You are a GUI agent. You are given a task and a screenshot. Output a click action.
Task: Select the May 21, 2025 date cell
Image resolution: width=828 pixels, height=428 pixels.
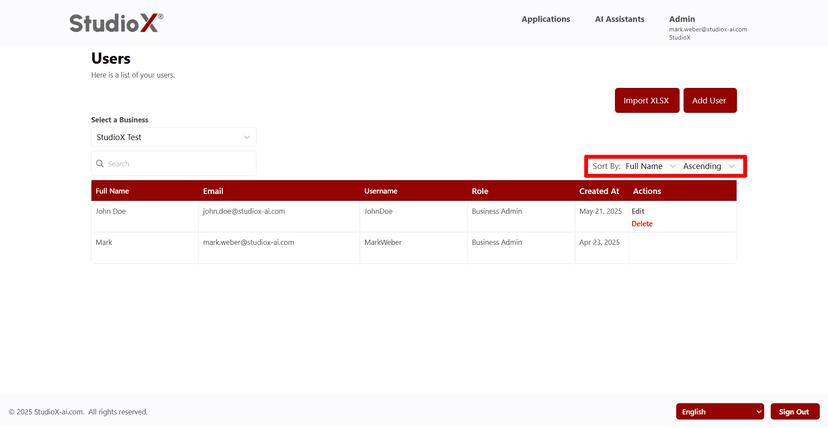point(602,217)
